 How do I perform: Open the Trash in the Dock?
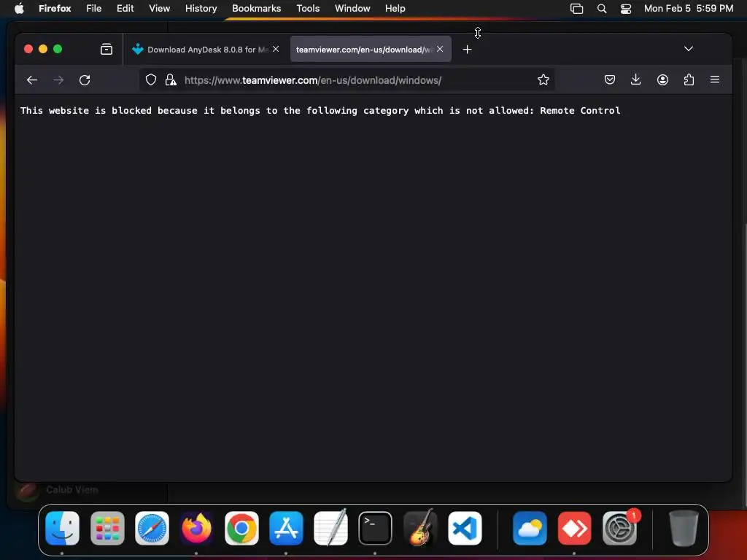684,528
